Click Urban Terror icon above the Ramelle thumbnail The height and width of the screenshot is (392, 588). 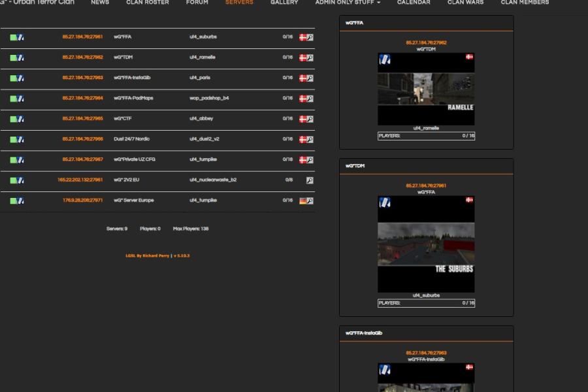coord(385,59)
